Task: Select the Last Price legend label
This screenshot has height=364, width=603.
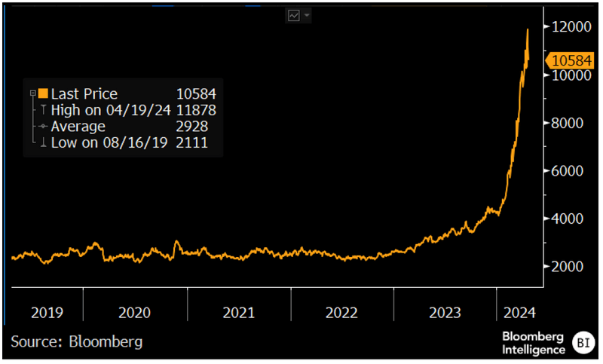Action: [84, 93]
